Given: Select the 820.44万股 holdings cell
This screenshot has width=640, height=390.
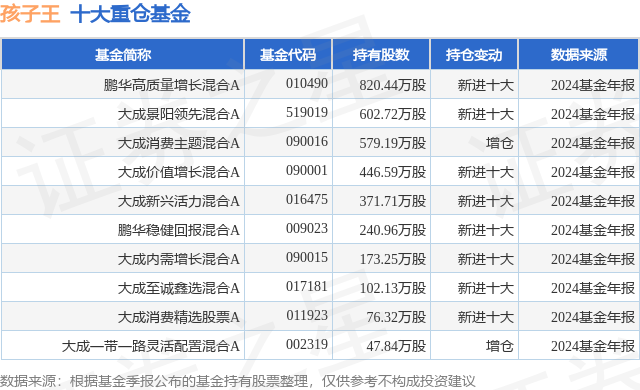Looking at the screenshot, I should (393, 85).
